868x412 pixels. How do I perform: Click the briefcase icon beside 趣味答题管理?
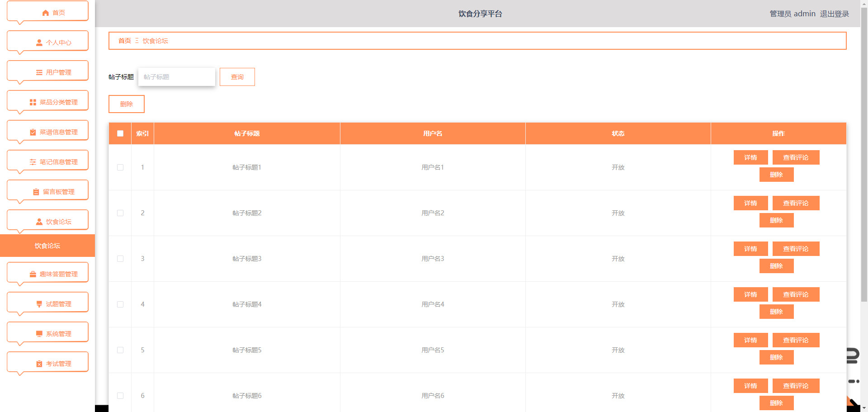pyautogui.click(x=33, y=275)
